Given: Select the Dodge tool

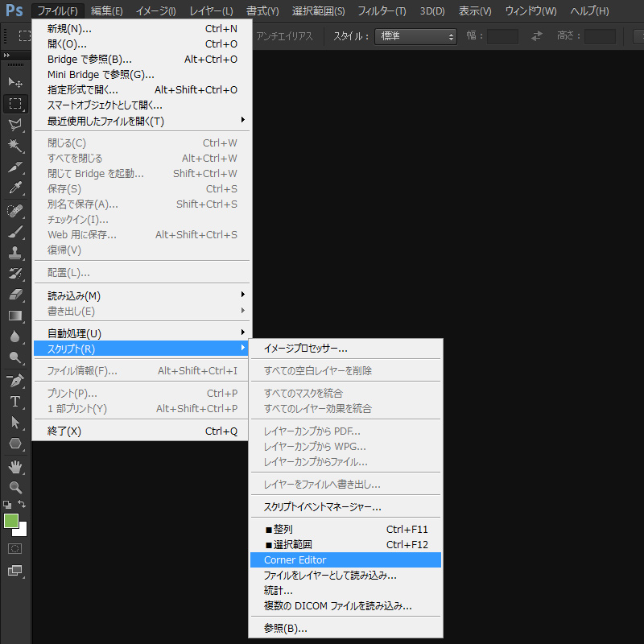Looking at the screenshot, I should [x=15, y=357].
